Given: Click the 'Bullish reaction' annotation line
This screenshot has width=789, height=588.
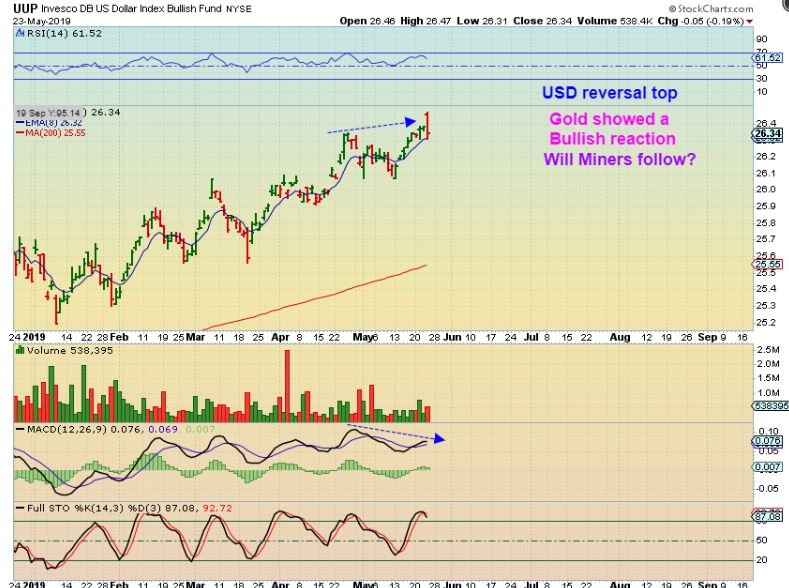Looking at the screenshot, I should pos(612,139).
